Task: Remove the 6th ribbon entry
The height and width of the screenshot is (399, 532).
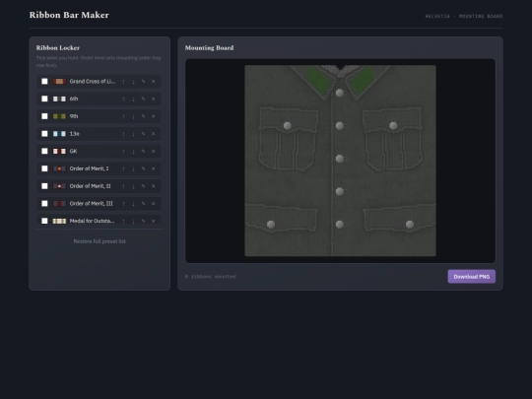Action: 154,99
